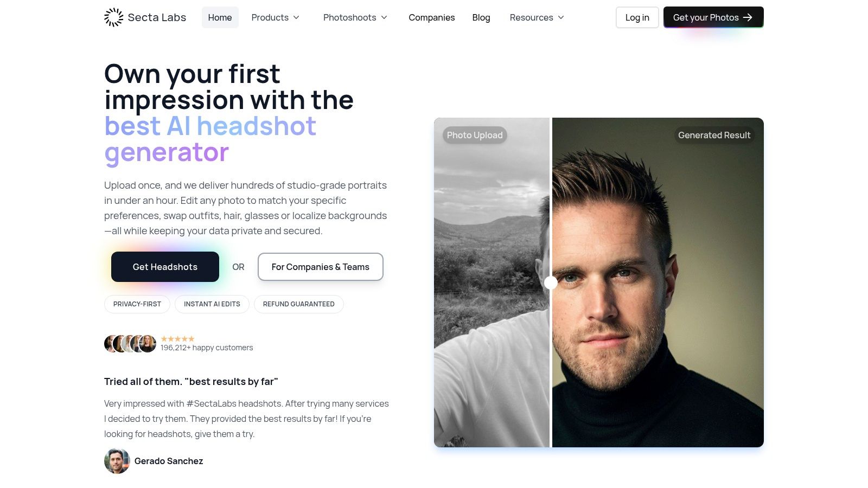868x488 pixels.
Task: Expand the Products dropdown chevron
Action: coord(296,17)
